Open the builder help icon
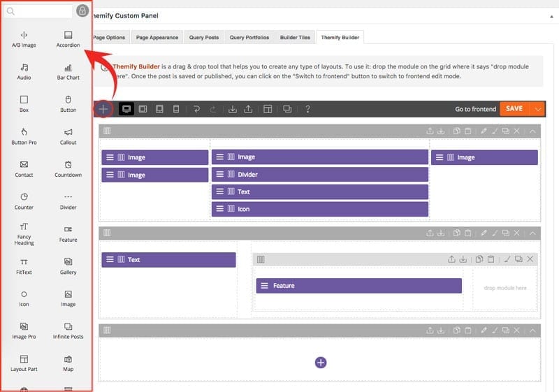This screenshot has height=392, width=559. point(307,109)
